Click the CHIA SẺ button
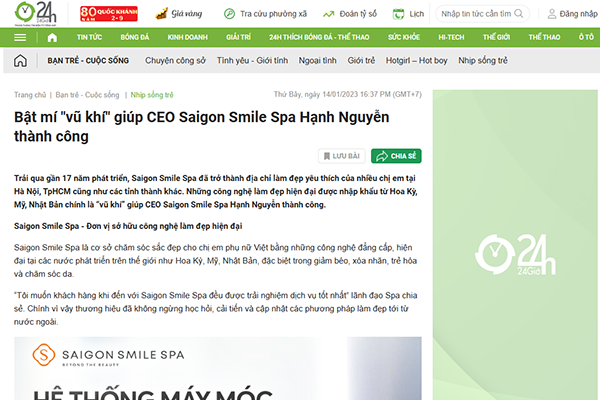Image resolution: width=600 pixels, height=400 pixels. point(396,156)
